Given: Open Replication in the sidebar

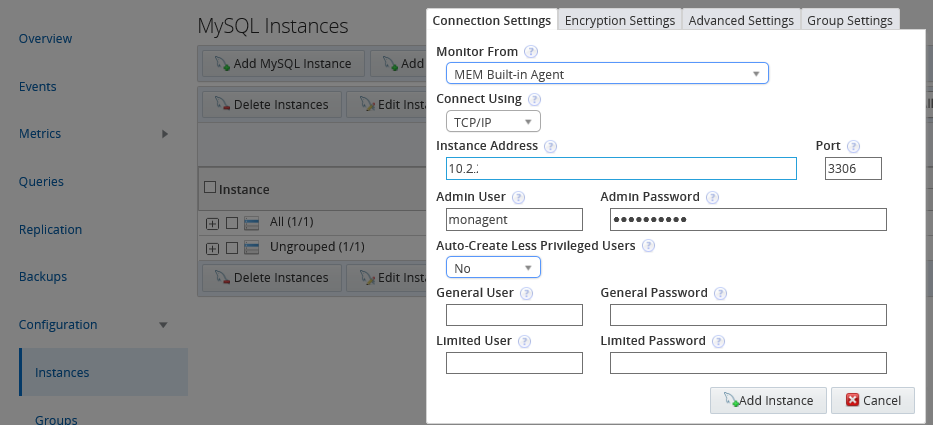Looking at the screenshot, I should click(x=51, y=230).
